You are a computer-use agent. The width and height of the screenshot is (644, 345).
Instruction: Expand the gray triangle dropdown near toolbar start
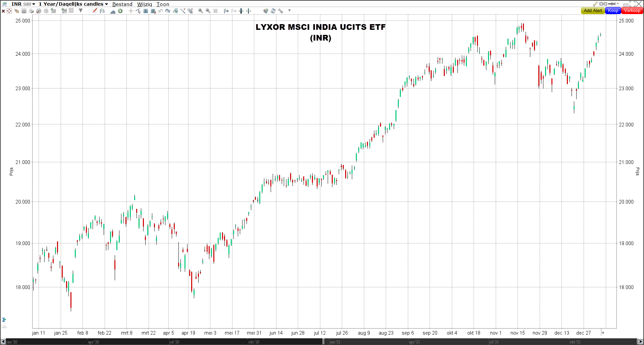tap(80, 10)
